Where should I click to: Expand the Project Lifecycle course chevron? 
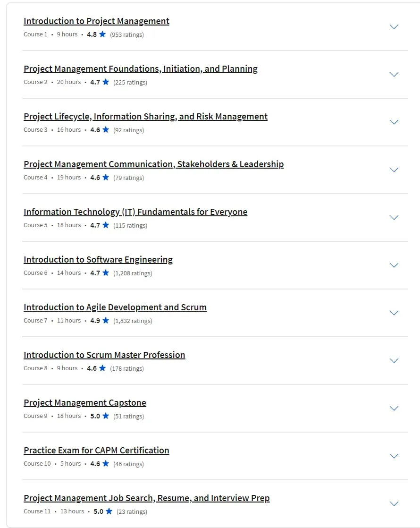point(394,122)
